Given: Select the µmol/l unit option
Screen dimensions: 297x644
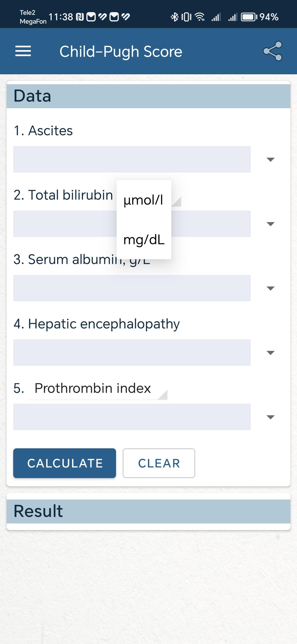Looking at the screenshot, I should tap(144, 200).
